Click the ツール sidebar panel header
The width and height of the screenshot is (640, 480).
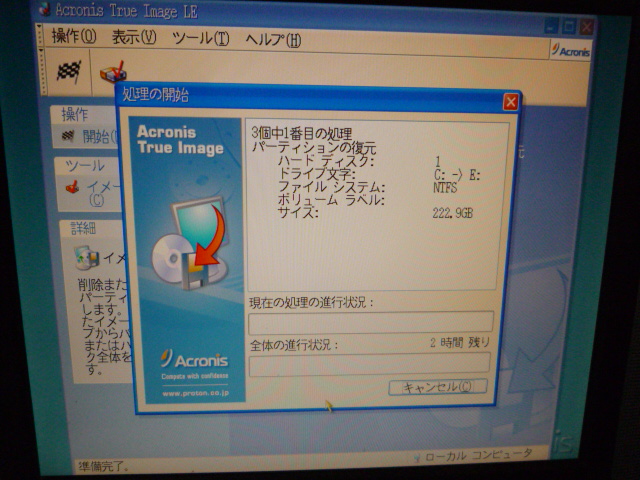click(x=87, y=166)
